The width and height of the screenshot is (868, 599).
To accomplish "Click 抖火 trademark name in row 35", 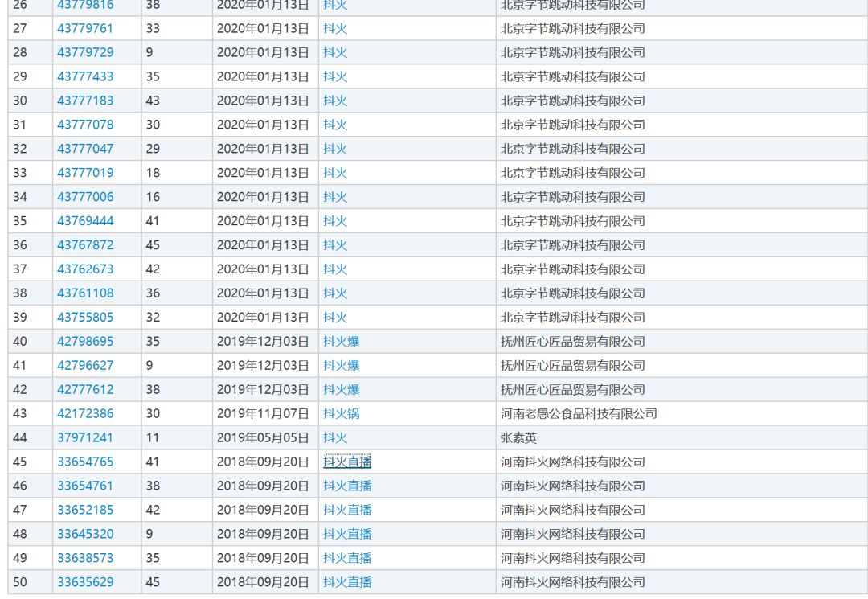I will 335,221.
